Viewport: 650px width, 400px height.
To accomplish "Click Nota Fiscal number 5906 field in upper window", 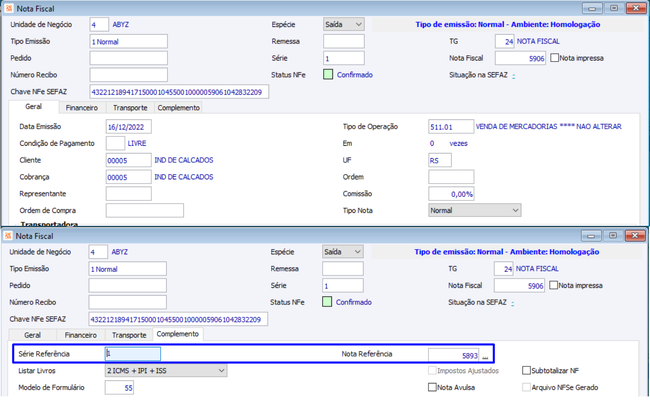I will point(520,58).
